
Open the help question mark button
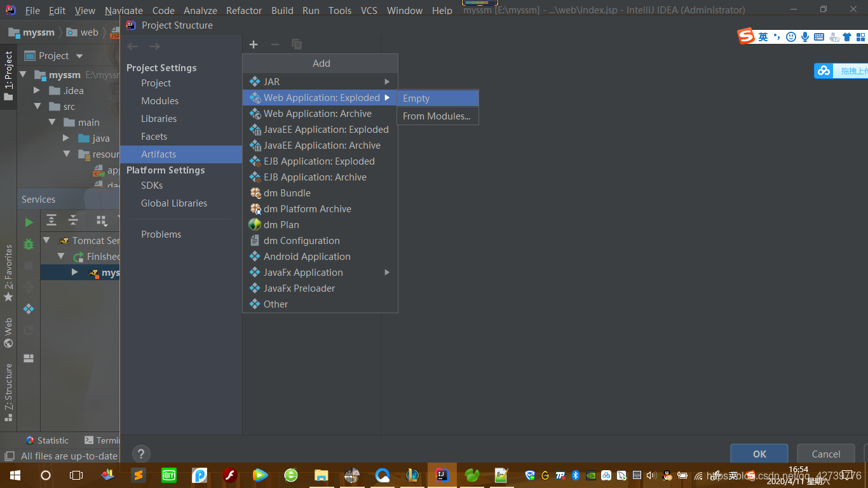pyautogui.click(x=141, y=454)
